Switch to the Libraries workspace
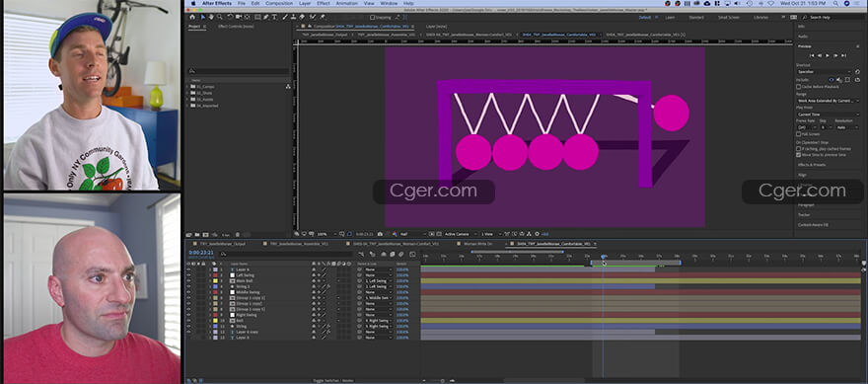The image size is (868, 384). (x=760, y=17)
